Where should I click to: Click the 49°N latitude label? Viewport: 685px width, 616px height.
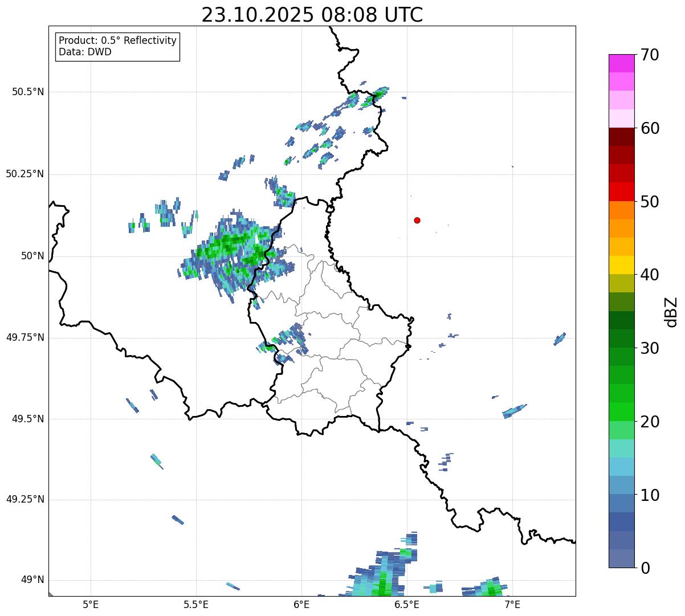[x=33, y=580]
